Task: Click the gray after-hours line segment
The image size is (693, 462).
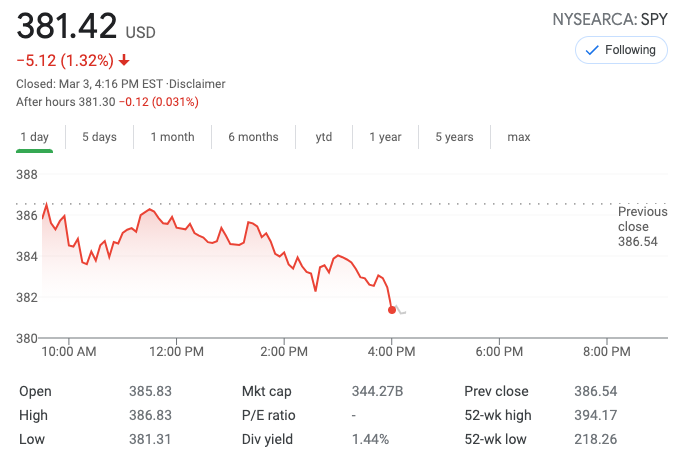Action: (x=401, y=311)
